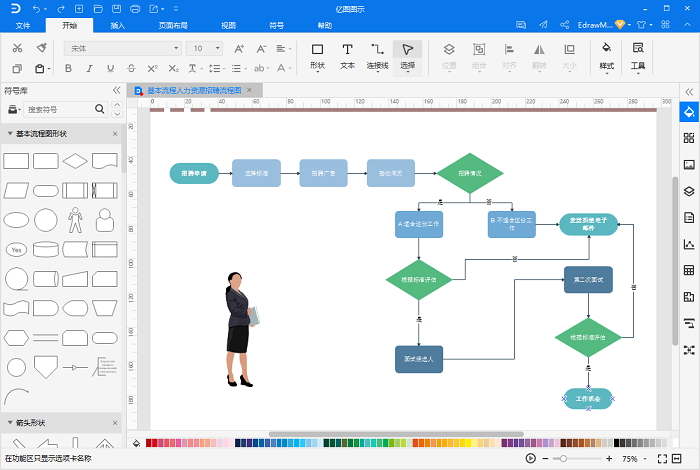
Task: Click the format painter brush icon
Action: coord(41,48)
